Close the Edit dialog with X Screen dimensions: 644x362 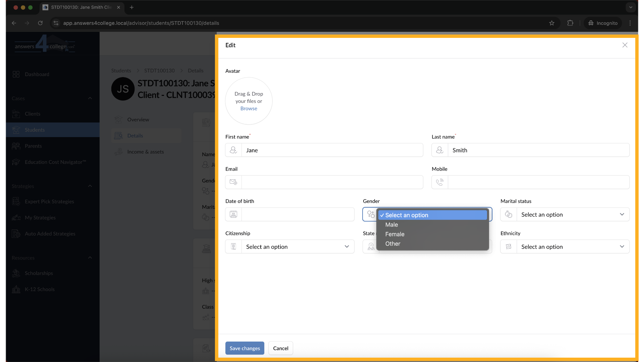(x=625, y=45)
